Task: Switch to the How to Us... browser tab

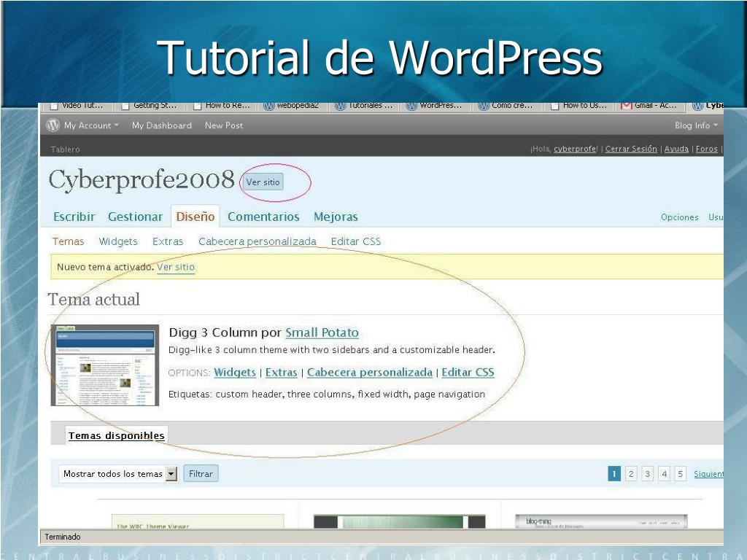Action: 578,106
